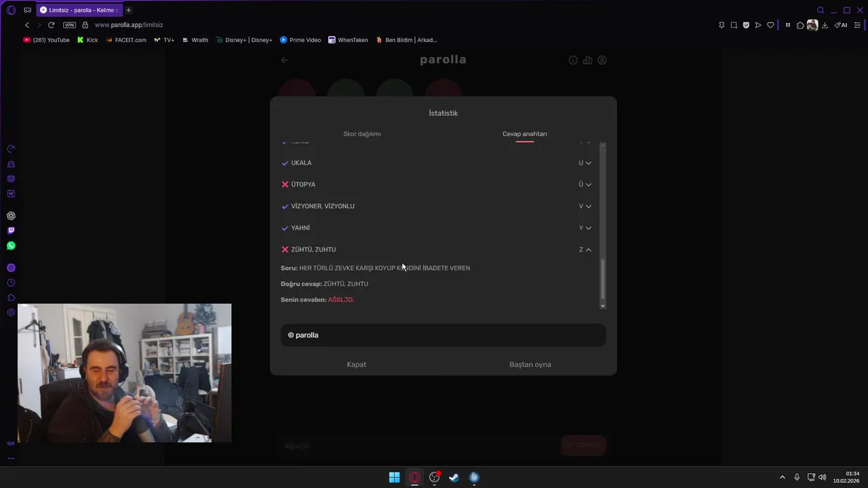Open the parolla statistics chart icon

587,60
